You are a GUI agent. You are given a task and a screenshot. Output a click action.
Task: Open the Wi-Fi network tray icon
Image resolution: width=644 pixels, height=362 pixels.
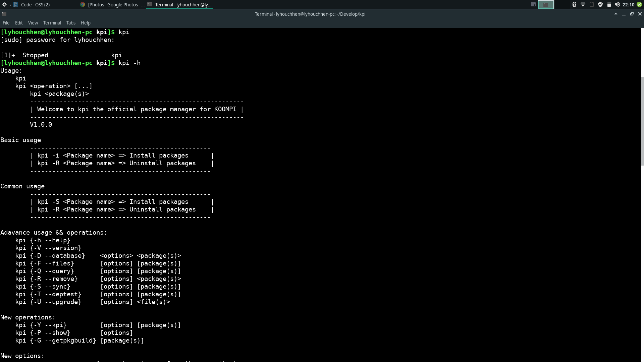[x=583, y=4]
